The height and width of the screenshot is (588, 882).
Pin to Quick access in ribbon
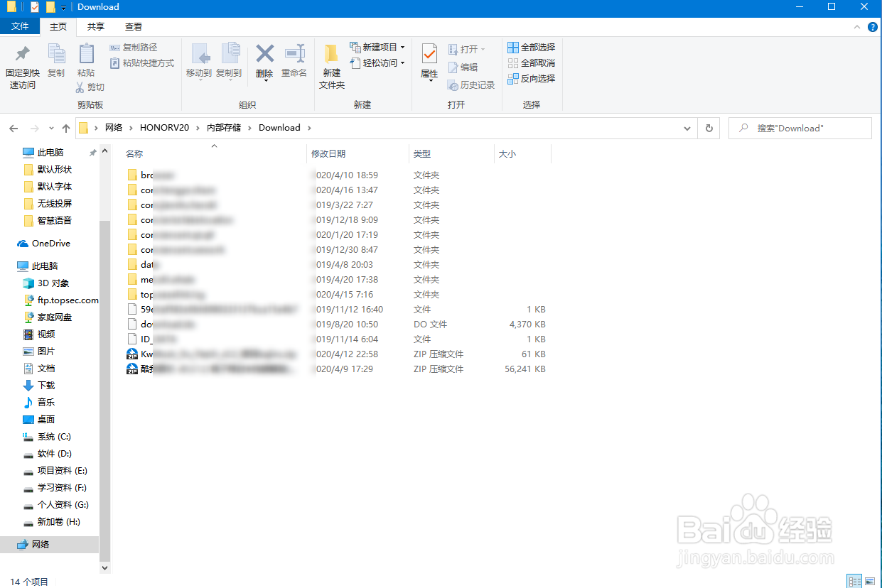22,67
